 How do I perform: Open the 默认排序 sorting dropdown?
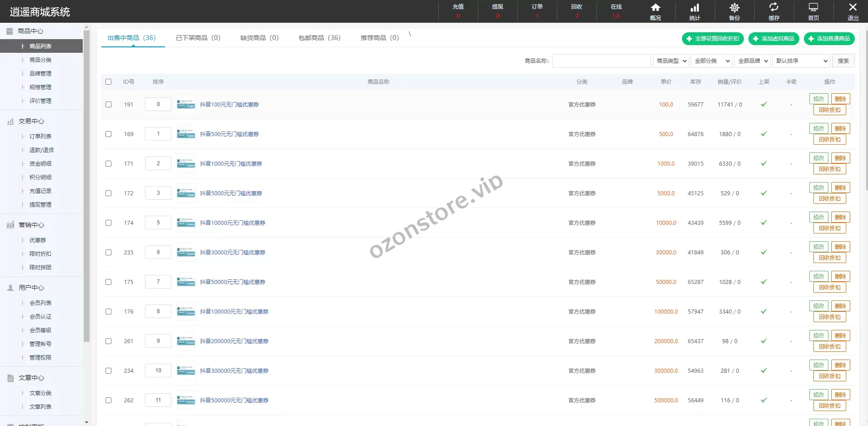(x=801, y=61)
